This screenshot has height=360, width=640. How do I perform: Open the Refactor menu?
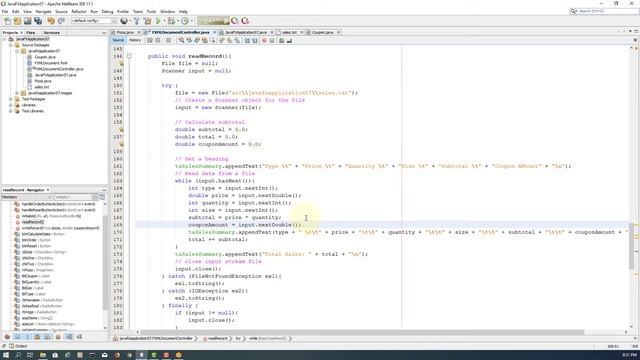[79, 11]
